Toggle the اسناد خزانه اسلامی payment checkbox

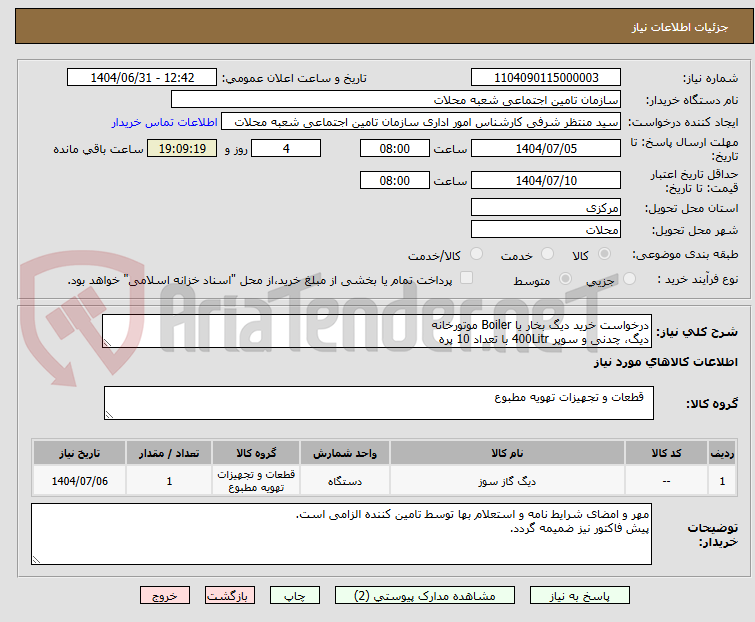point(466,278)
